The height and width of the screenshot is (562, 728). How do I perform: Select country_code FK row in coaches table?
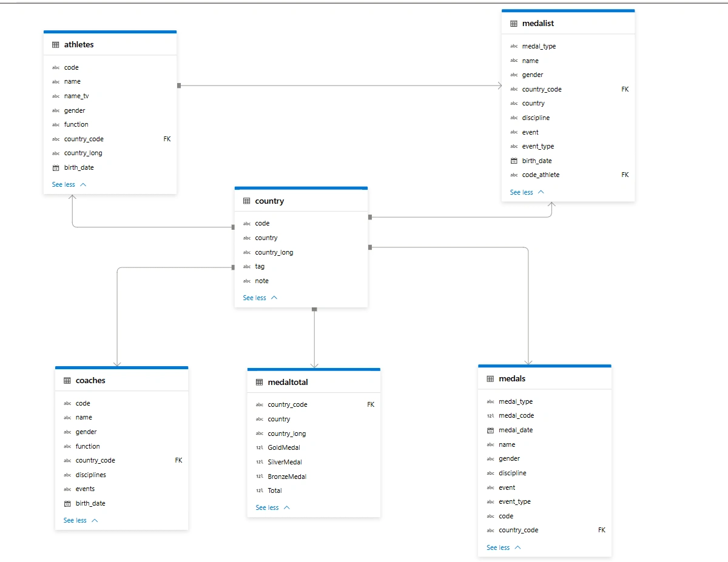pyautogui.click(x=121, y=460)
